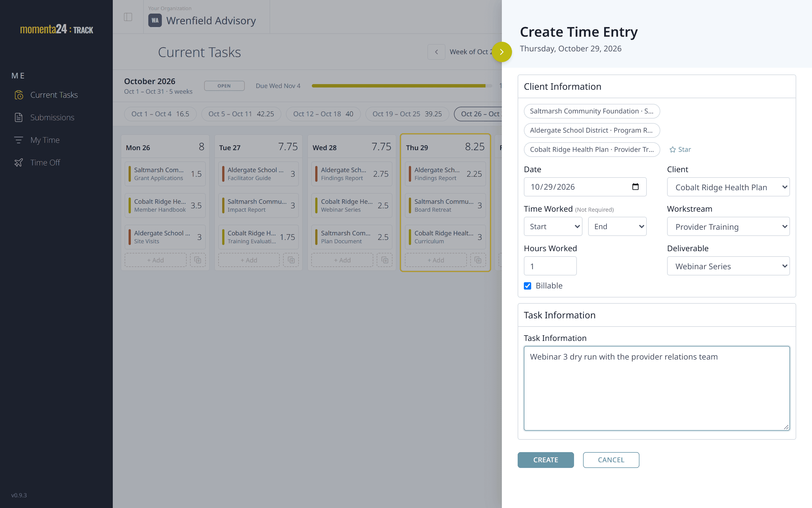The width and height of the screenshot is (812, 508).
Task: Select Aldergate School District quick chip
Action: tap(592, 130)
